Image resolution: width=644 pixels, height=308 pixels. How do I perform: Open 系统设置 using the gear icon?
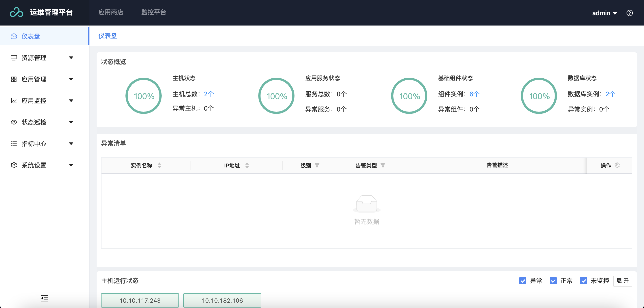coord(14,165)
